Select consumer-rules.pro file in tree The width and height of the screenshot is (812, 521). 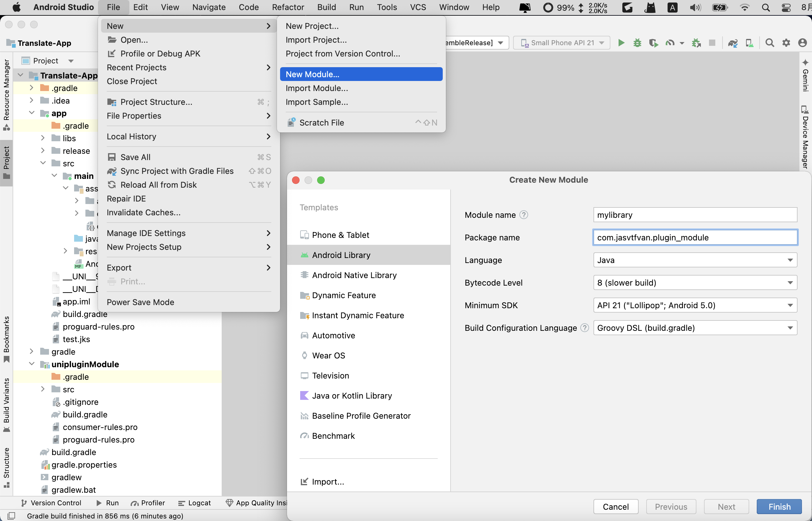pyautogui.click(x=100, y=427)
